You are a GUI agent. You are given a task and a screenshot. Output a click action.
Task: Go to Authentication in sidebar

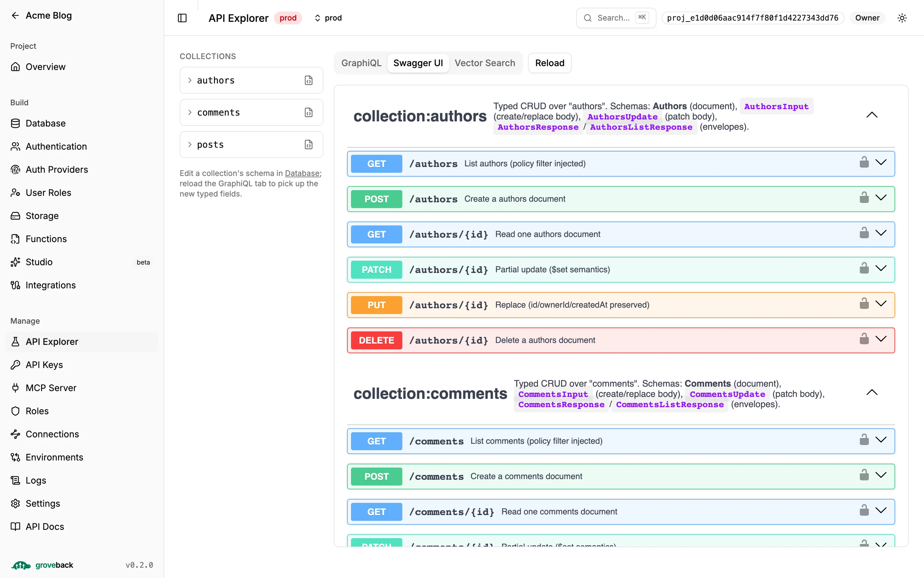(82, 146)
